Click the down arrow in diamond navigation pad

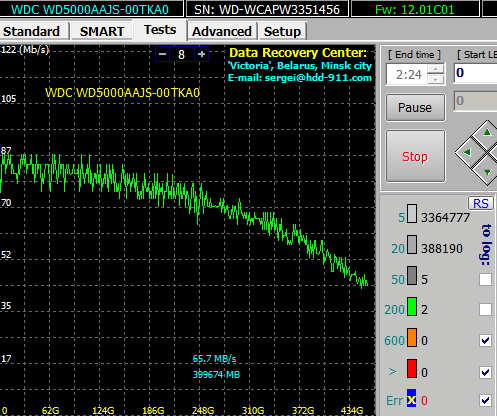click(487, 172)
